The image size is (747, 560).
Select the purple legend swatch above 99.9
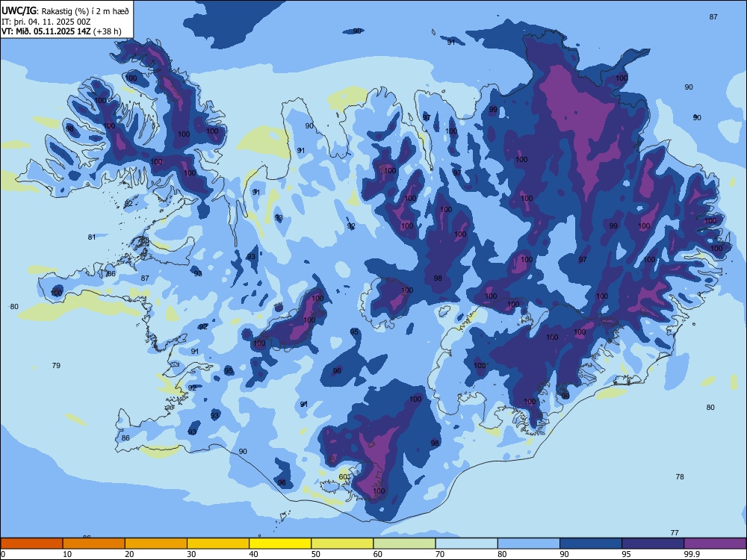[715, 544]
